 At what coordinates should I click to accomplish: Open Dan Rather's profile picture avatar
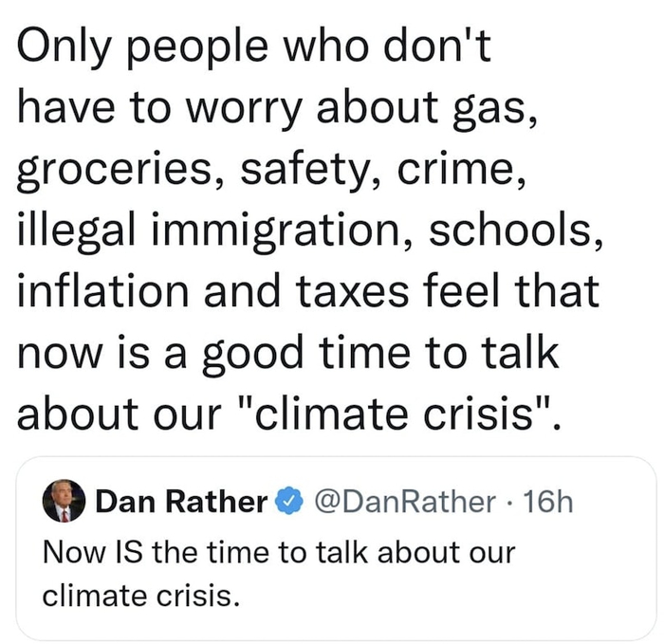tap(64, 501)
